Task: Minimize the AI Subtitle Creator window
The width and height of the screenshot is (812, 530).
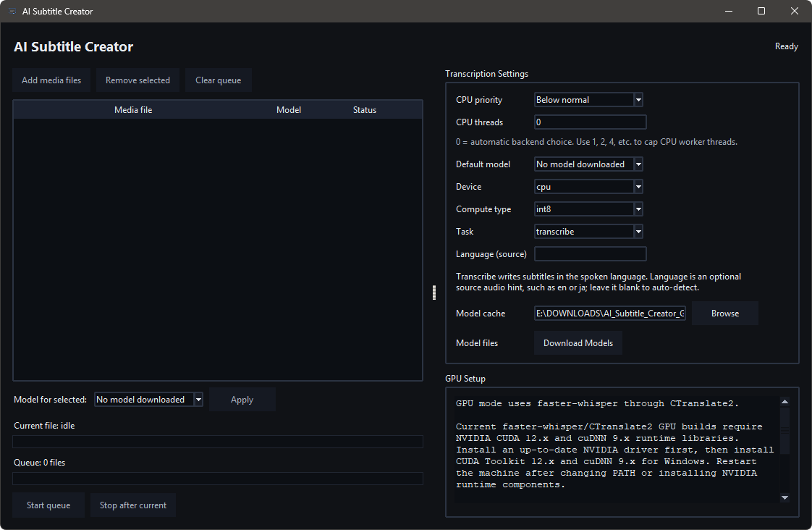Action: coord(729,11)
